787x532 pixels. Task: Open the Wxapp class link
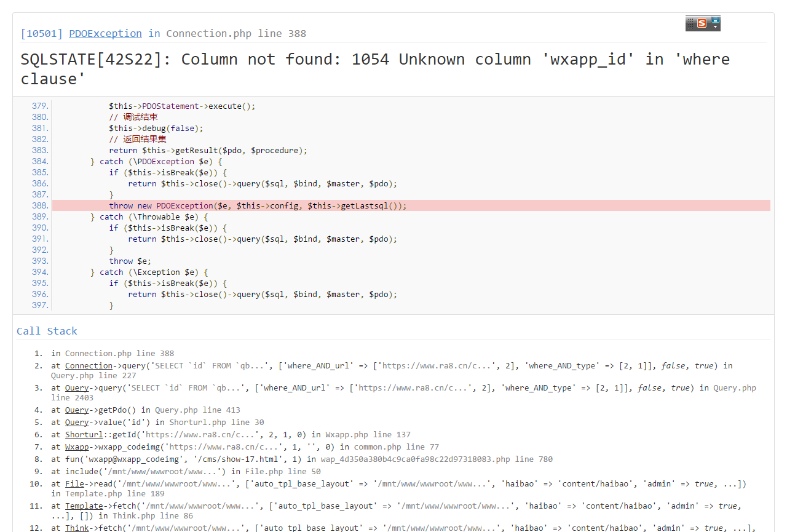(77, 447)
